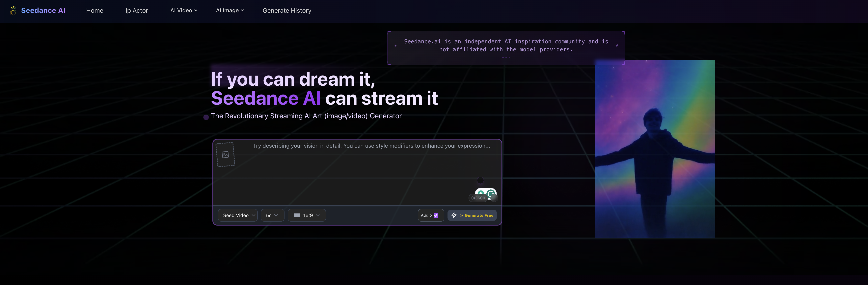Click the Seedance AI logo icon
The image size is (868, 285).
pyautogui.click(x=13, y=11)
